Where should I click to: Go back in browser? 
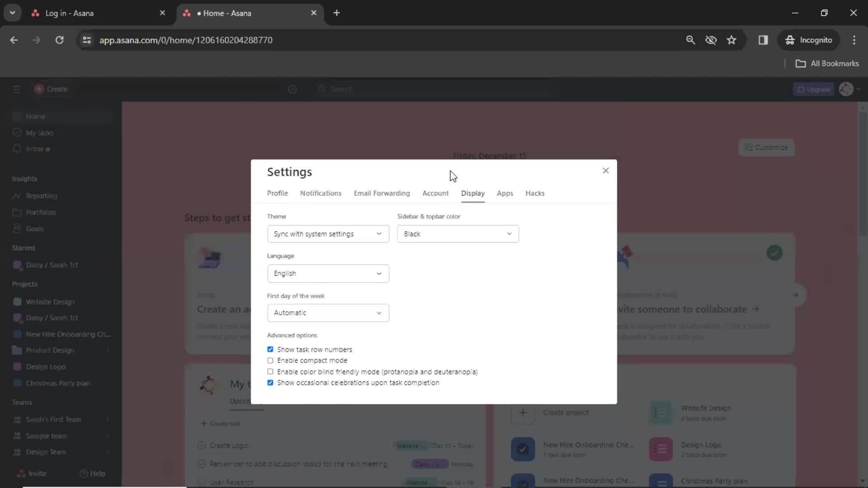(x=14, y=40)
